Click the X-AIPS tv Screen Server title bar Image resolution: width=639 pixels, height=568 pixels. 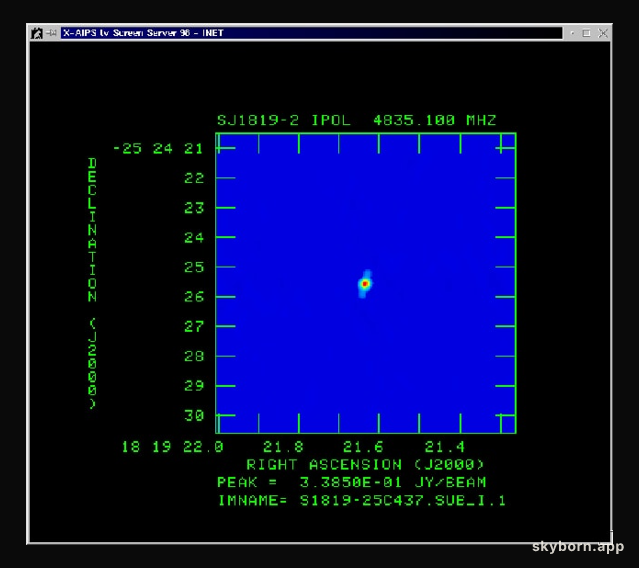click(x=311, y=33)
